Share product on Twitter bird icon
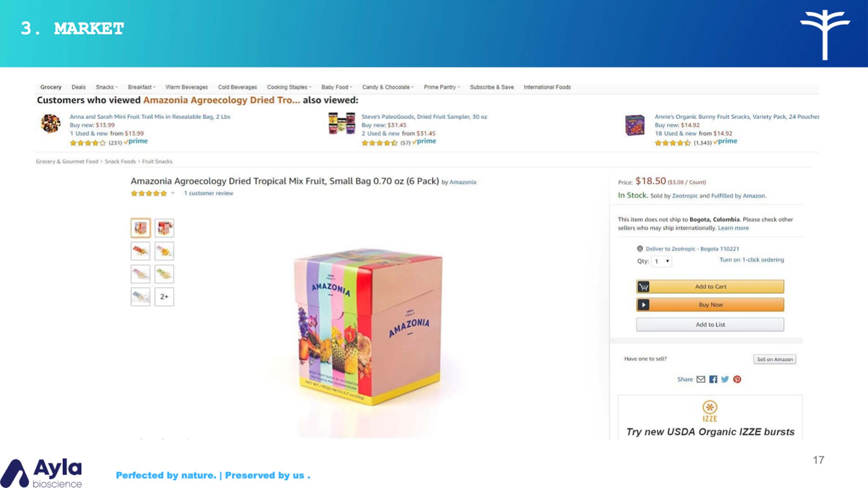 (x=725, y=379)
